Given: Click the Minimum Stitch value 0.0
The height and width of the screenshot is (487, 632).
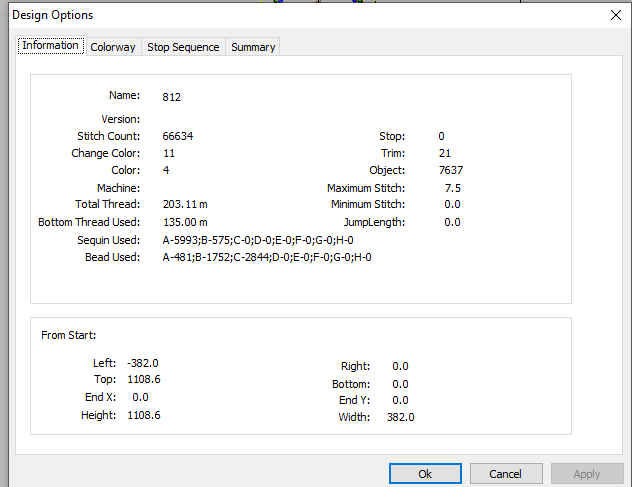Looking at the screenshot, I should coord(452,204).
